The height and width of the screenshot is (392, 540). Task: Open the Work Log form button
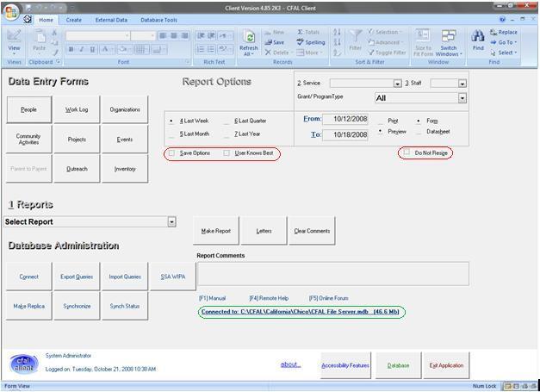[77, 109]
